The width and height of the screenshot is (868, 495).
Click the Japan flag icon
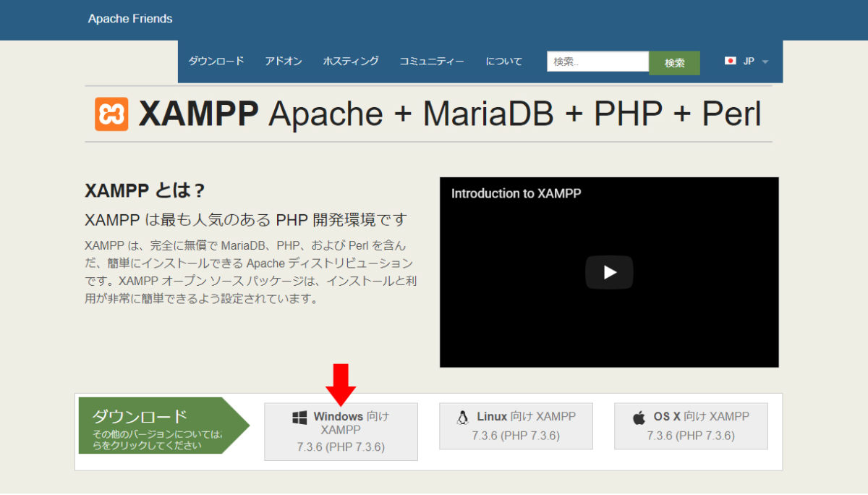(x=731, y=61)
